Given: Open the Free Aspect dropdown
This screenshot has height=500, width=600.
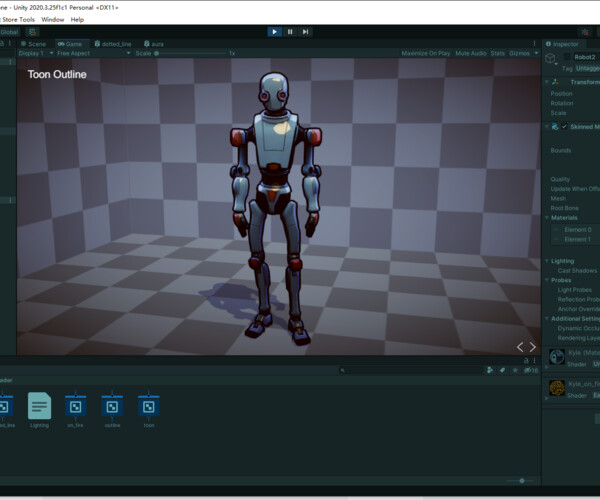Looking at the screenshot, I should (93, 53).
